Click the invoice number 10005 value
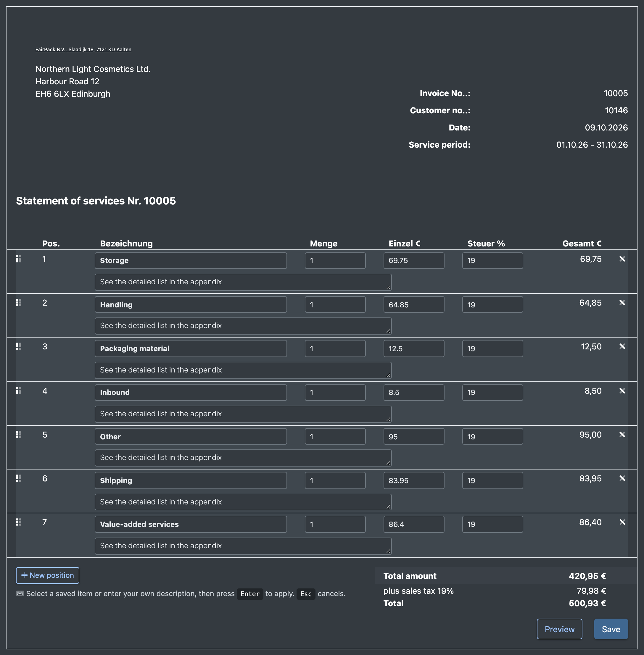The height and width of the screenshot is (655, 644). (616, 93)
